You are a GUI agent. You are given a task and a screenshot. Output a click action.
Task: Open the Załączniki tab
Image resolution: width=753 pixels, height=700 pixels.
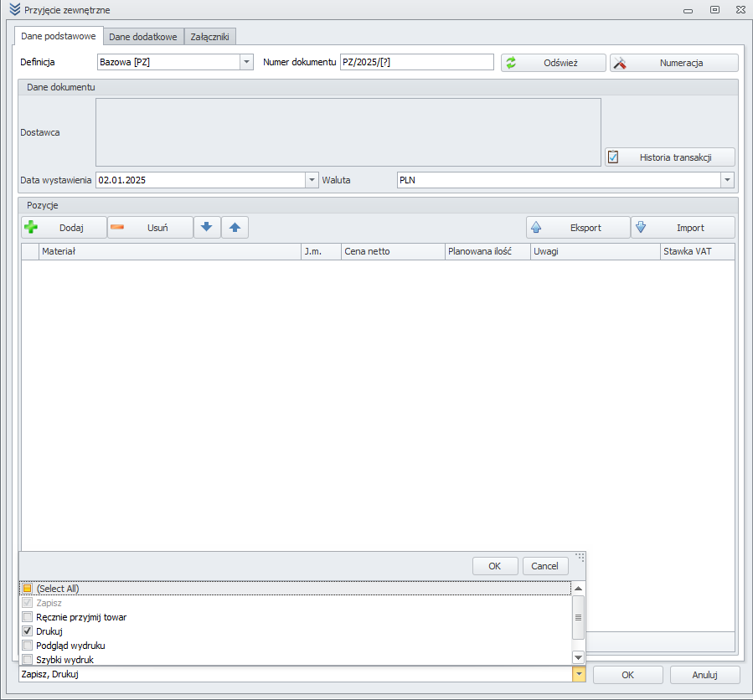210,37
